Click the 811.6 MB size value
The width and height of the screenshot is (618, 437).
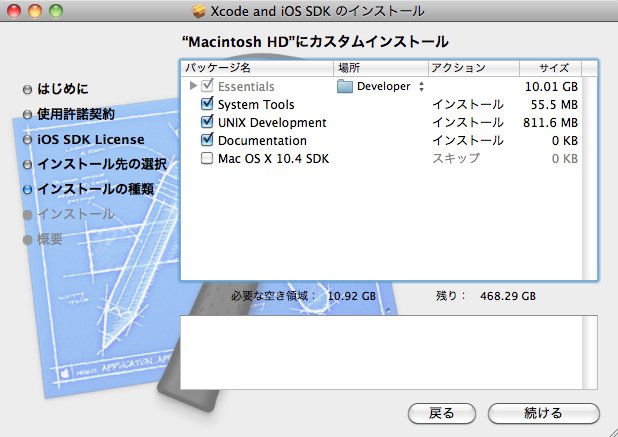(x=550, y=123)
